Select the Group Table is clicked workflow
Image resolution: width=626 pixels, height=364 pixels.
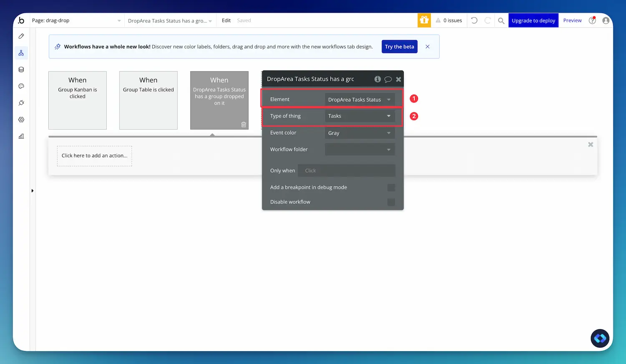[148, 100]
